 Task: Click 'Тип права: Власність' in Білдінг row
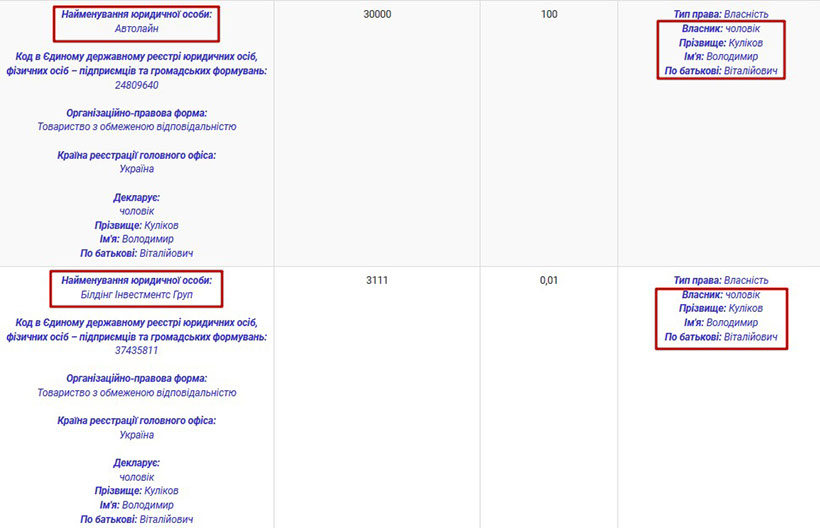coord(720,281)
